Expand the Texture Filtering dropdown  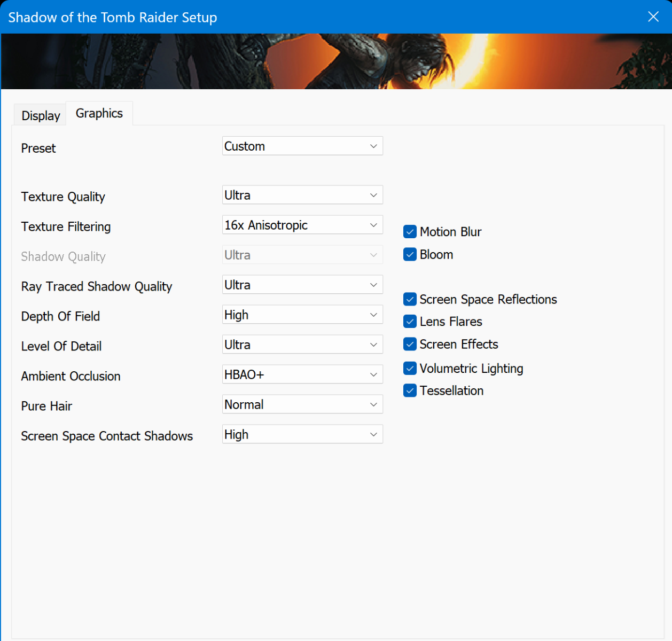[302, 225]
